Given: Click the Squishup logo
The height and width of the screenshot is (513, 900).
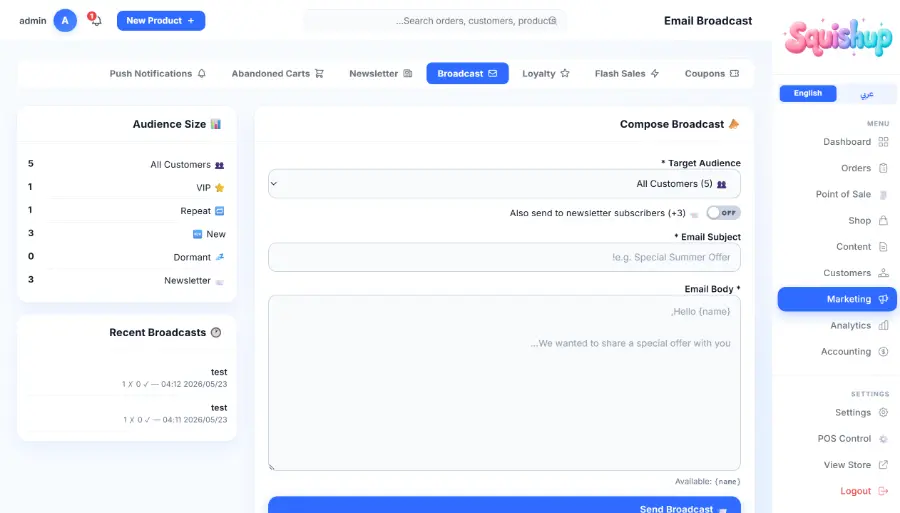Looking at the screenshot, I should [838, 37].
